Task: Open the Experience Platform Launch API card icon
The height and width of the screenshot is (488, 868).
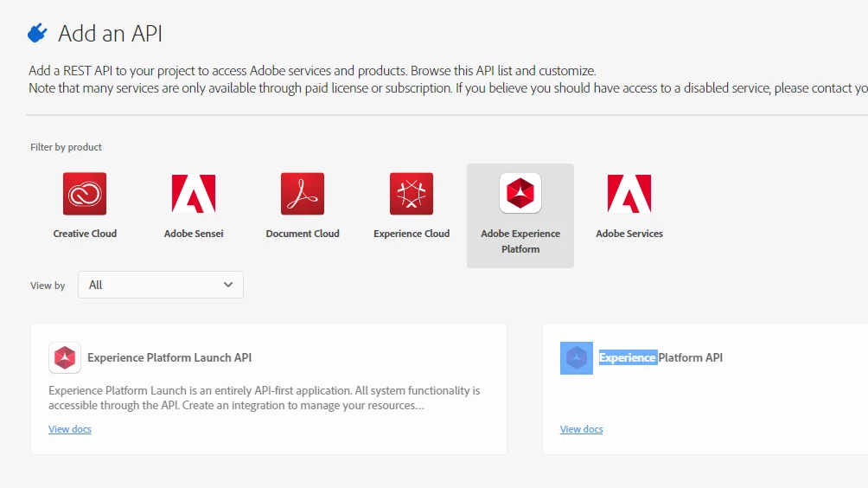Action: (x=65, y=358)
